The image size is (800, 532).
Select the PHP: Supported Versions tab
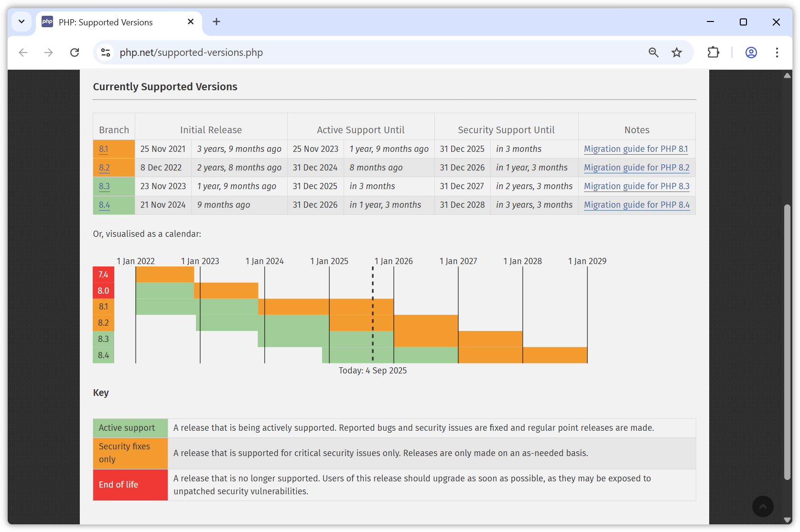coord(105,22)
